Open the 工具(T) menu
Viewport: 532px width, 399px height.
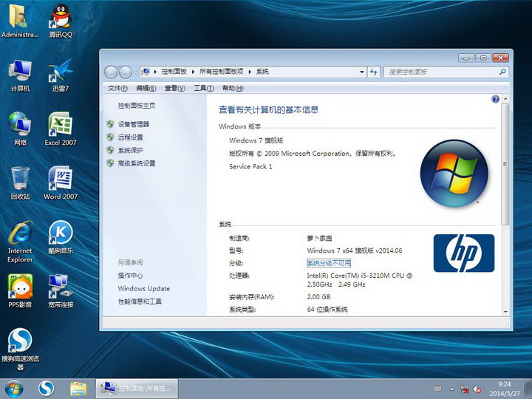[203, 88]
